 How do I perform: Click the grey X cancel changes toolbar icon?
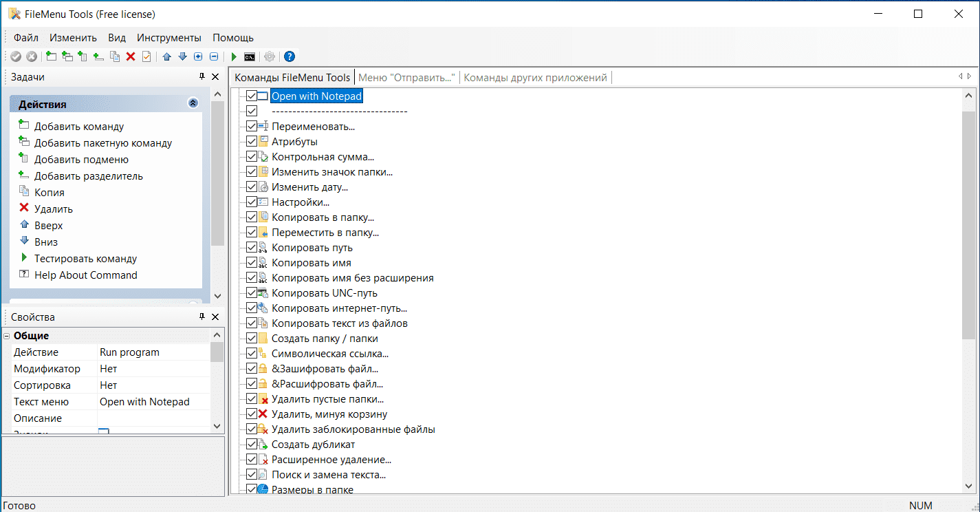pos(32,56)
